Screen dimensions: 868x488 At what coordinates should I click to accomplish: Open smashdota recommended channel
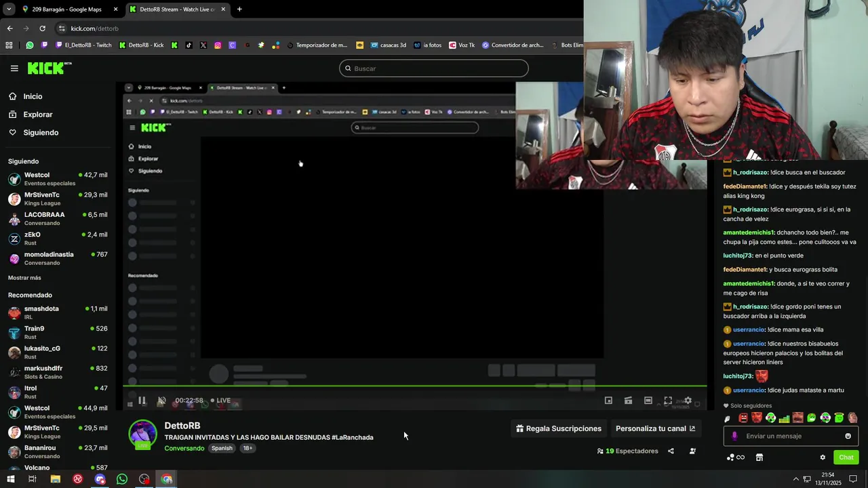click(x=58, y=312)
